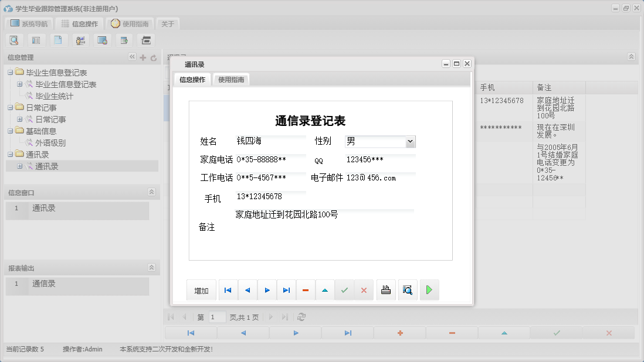The image size is (644, 362).
Task: Go to the next record with the blue arrow
Action: [267, 289]
